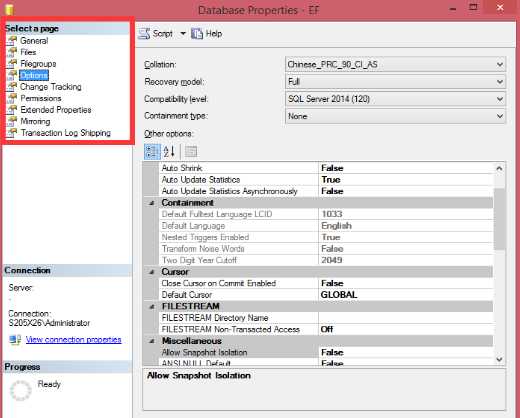Open the Script dropdown arrow
The width and height of the screenshot is (520, 418).
tap(183, 33)
